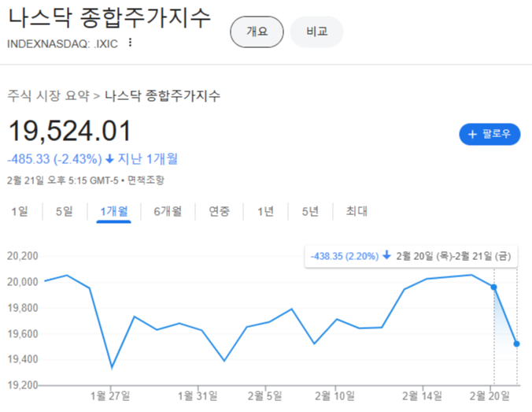Select the 연중 year-to-date range
532x412 pixels.
[x=219, y=211]
